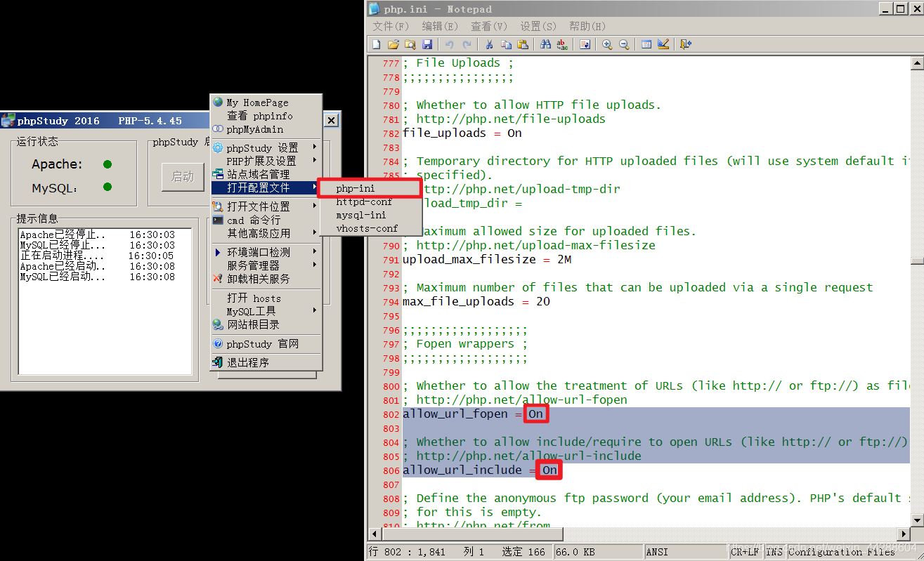The image size is (924, 561).
Task: Redo the edit in Notepad toolbar
Action: tap(466, 44)
